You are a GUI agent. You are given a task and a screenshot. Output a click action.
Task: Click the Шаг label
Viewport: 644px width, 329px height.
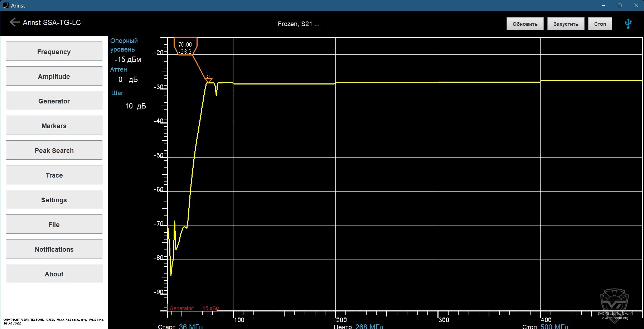117,93
